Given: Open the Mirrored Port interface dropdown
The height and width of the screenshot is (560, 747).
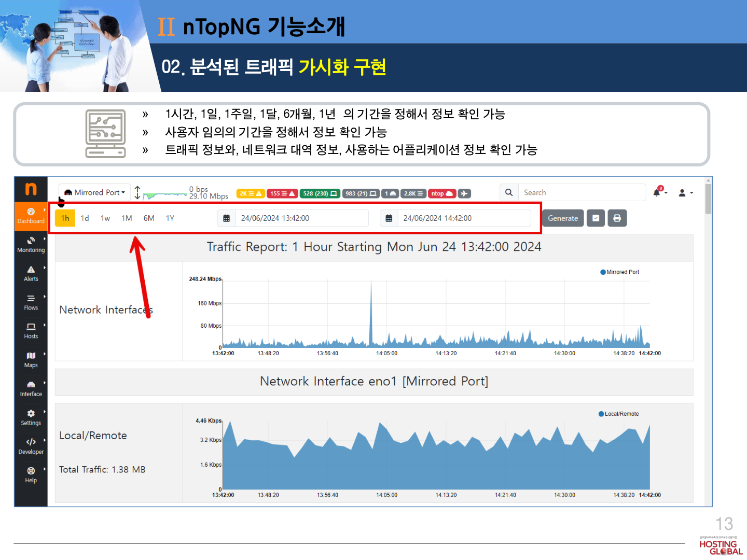Looking at the screenshot, I should pyautogui.click(x=94, y=192).
